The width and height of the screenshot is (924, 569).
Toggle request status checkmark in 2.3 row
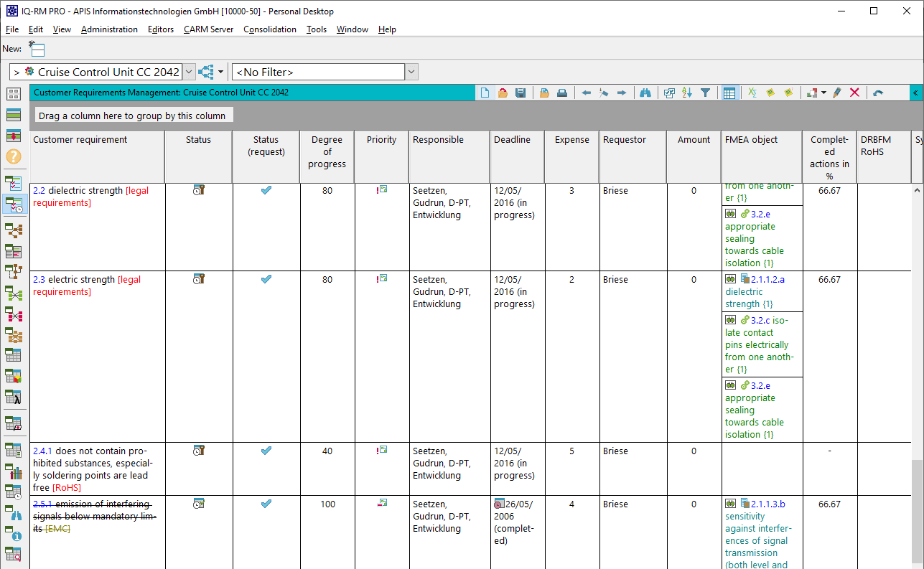(x=266, y=279)
